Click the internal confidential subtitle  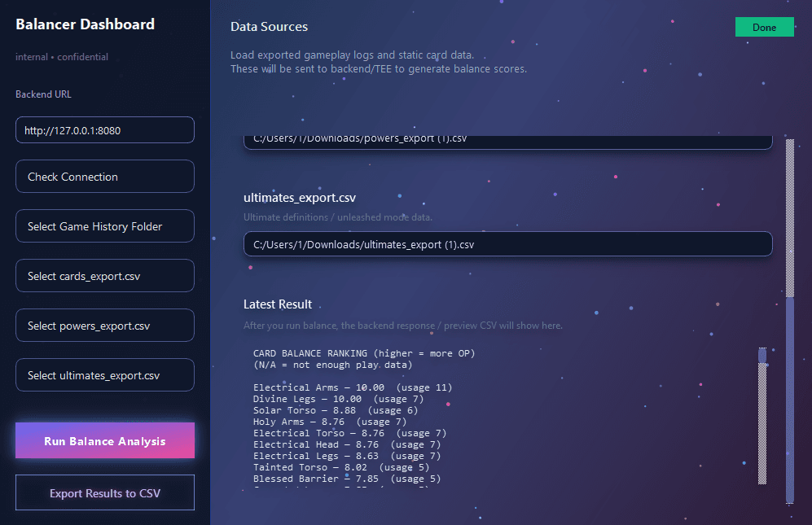(x=54, y=57)
